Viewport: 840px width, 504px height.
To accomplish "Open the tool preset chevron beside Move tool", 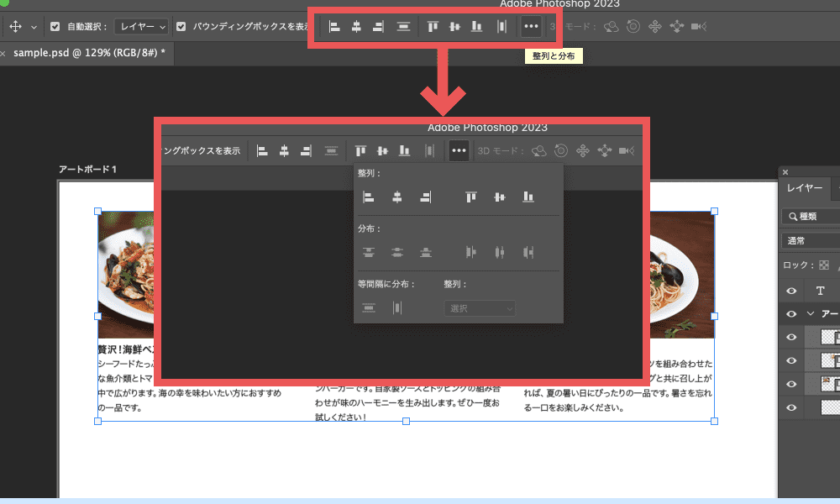I will click(x=34, y=27).
